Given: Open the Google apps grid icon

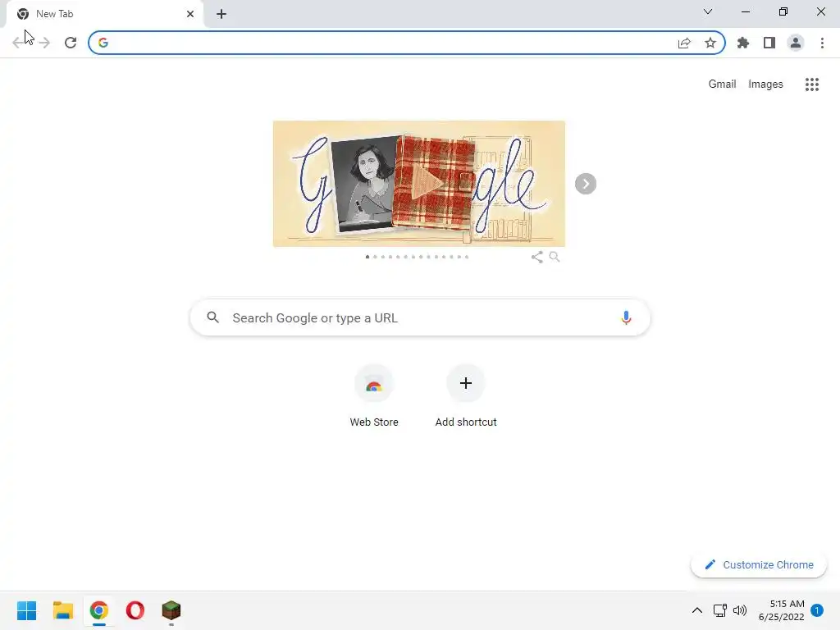Looking at the screenshot, I should pos(812,84).
